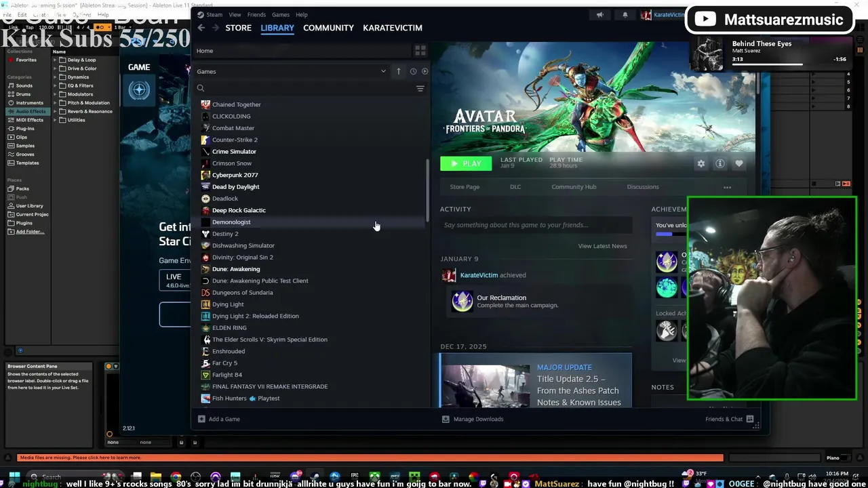
Task: Expand Reverb & Resonance folder
Action: pos(56,112)
